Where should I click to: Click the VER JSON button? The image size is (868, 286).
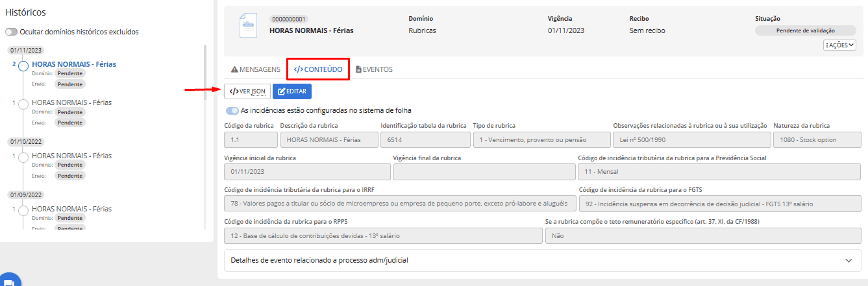(x=247, y=91)
